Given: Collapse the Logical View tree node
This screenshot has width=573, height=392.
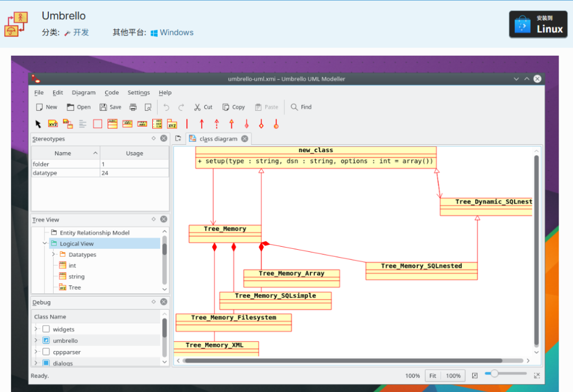Looking at the screenshot, I should (x=45, y=243).
